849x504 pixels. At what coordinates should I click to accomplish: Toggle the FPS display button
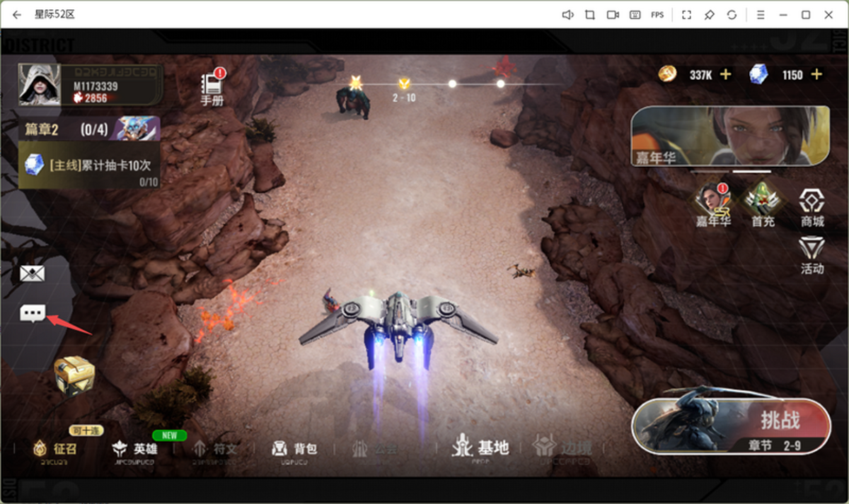coord(657,15)
